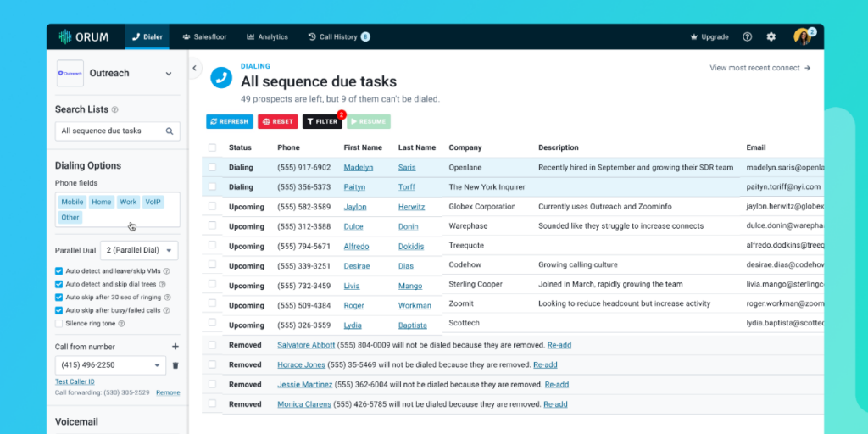Select the checkbox for Madelyn Saris row
This screenshot has height=434, width=868.
point(212,168)
